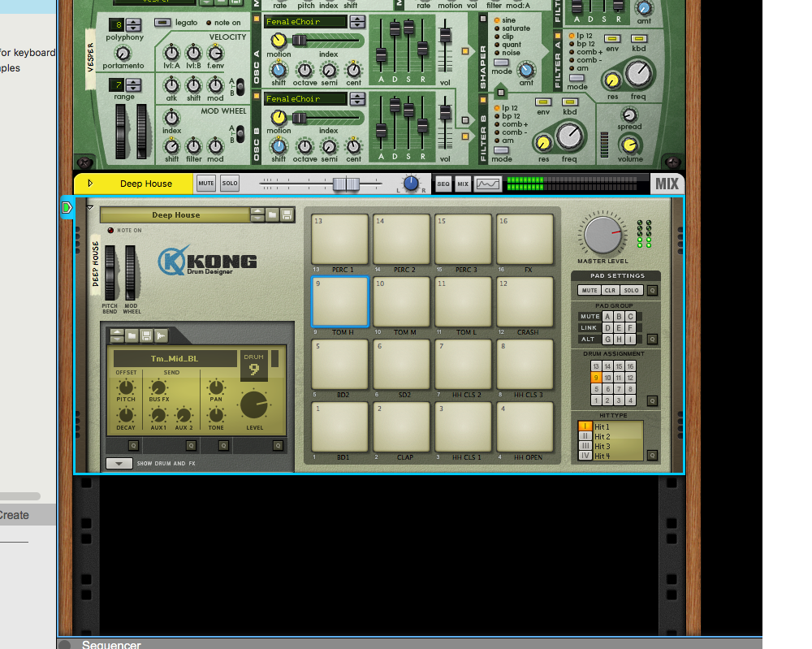812x649 pixels.
Task: Open the mixer channel automation curve icon
Action: [488, 184]
